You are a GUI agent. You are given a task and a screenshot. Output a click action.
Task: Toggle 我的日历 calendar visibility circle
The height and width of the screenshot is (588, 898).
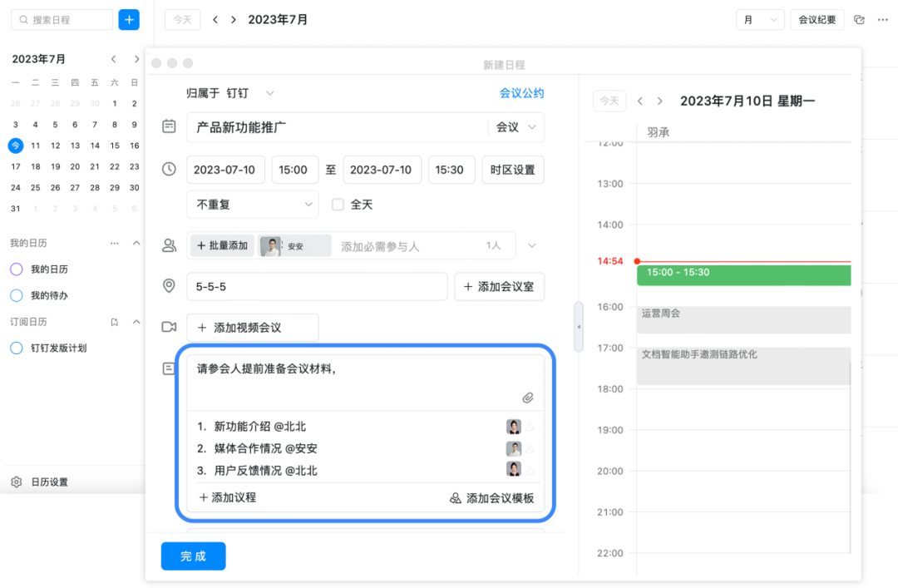click(16, 269)
